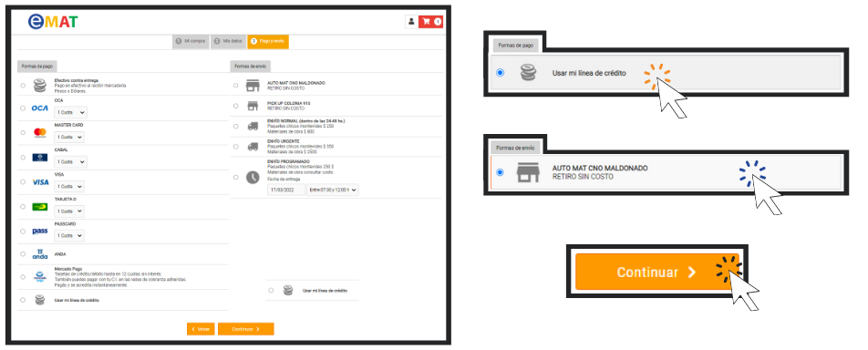
Task: Click the Volver button
Action: (201, 329)
